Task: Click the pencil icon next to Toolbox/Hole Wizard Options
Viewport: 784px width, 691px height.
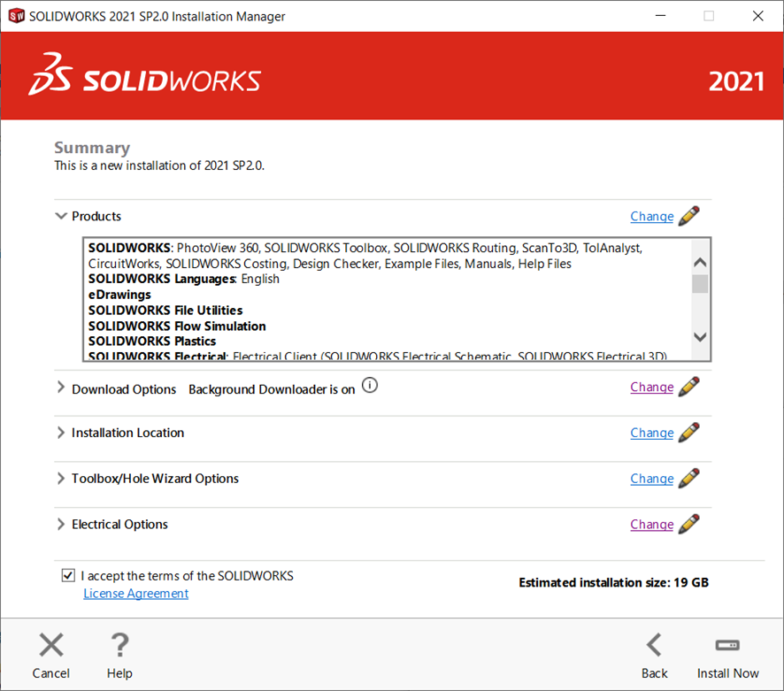Action: point(690,478)
